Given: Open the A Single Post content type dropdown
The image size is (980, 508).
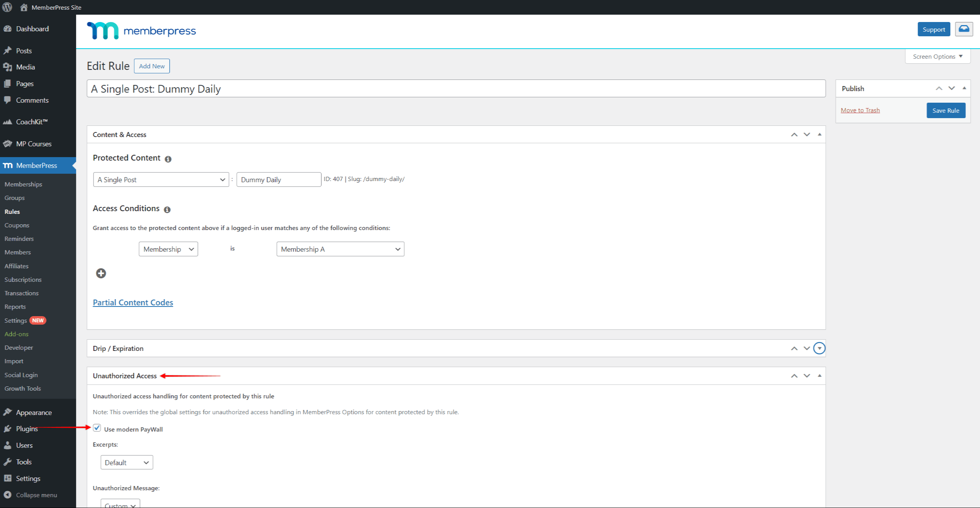Looking at the screenshot, I should 161,179.
